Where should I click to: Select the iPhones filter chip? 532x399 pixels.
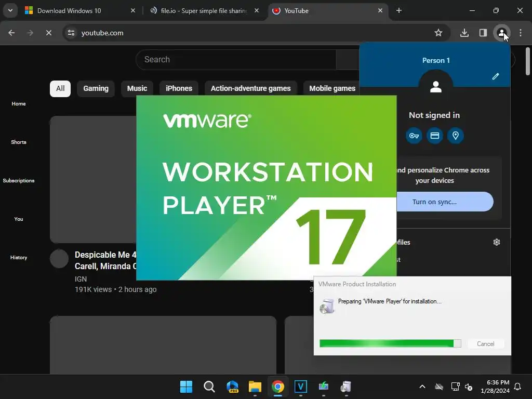179,88
